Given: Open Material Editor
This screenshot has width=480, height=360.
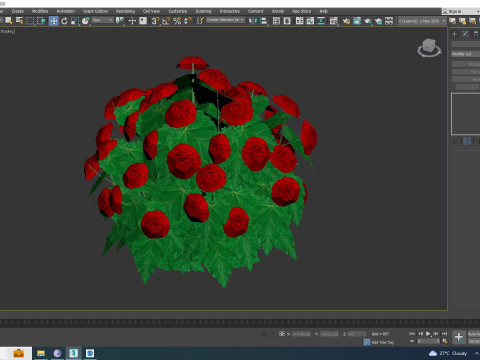Looking at the screenshot, I should (333, 21).
